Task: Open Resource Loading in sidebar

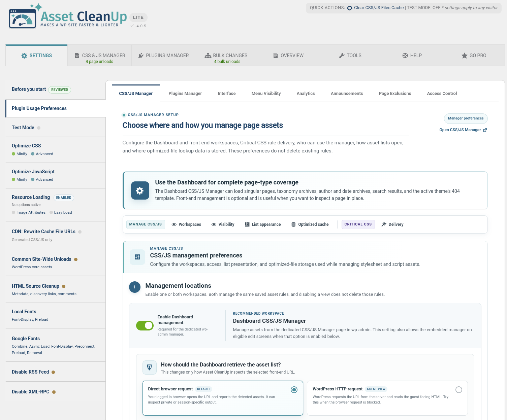Action: 56,205
